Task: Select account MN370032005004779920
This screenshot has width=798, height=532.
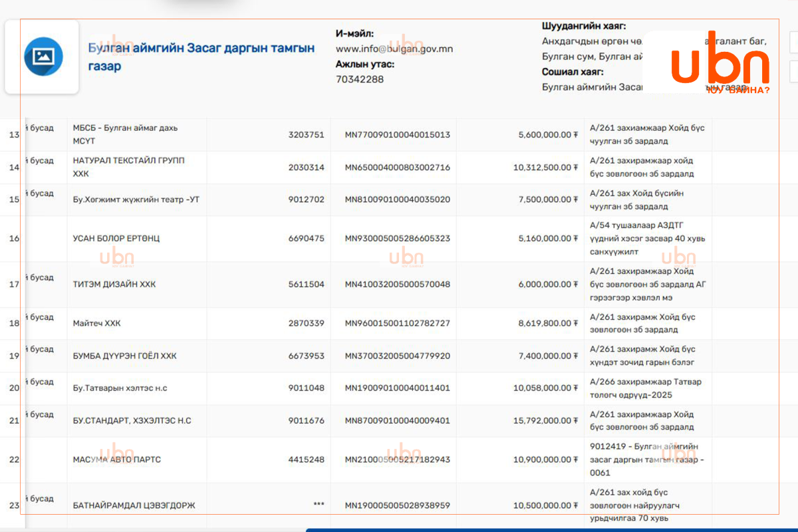Action: 397,356
